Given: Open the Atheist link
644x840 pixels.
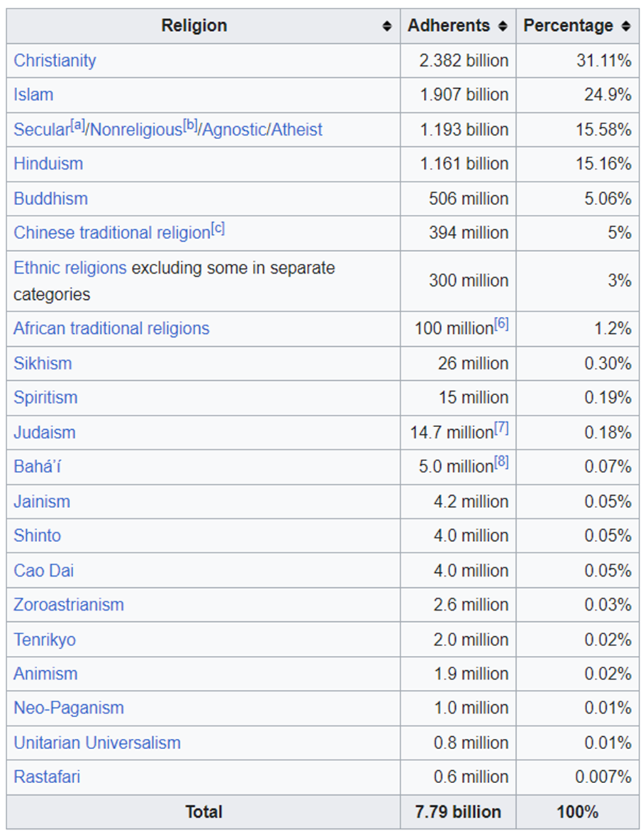Looking at the screenshot, I should (297, 130).
